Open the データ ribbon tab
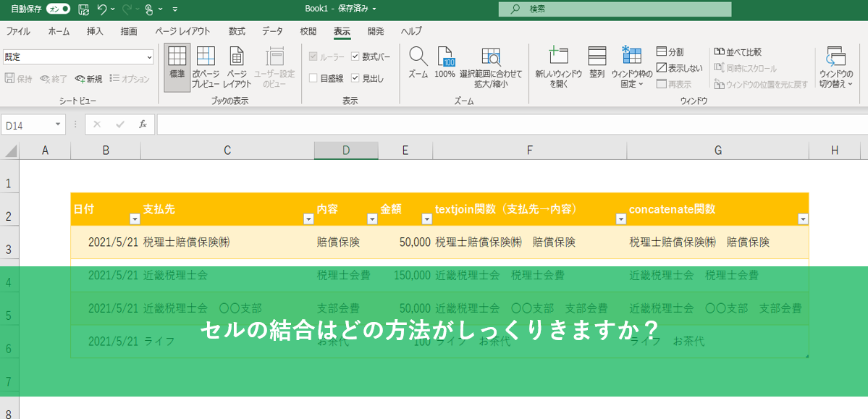 [x=272, y=31]
